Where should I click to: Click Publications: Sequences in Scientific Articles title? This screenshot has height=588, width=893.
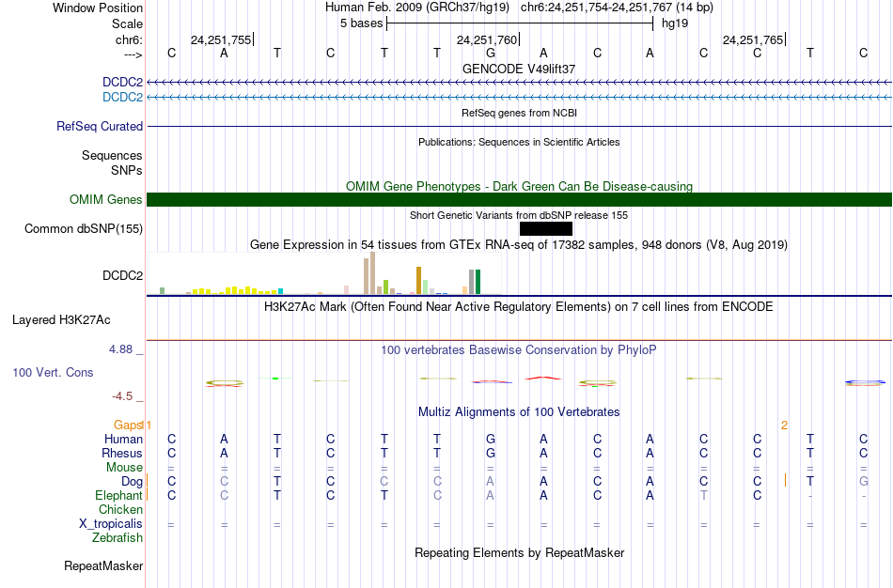[x=519, y=142]
